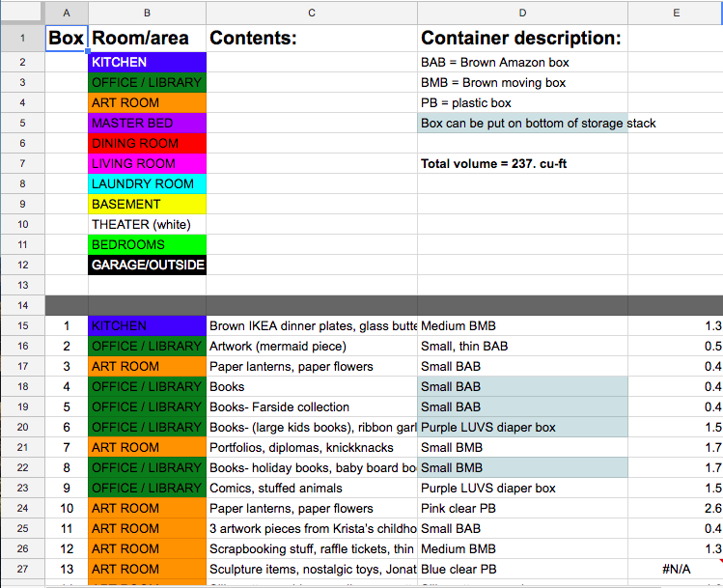Click the black GARAGE/OUTSIDE cell
Viewport: 723px width, 588px height.
(x=147, y=266)
